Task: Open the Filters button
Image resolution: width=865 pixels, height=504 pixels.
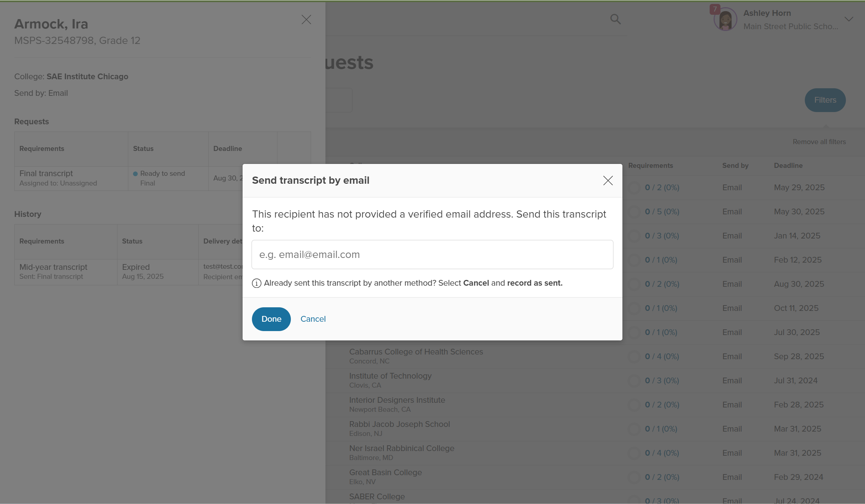Action: click(825, 100)
